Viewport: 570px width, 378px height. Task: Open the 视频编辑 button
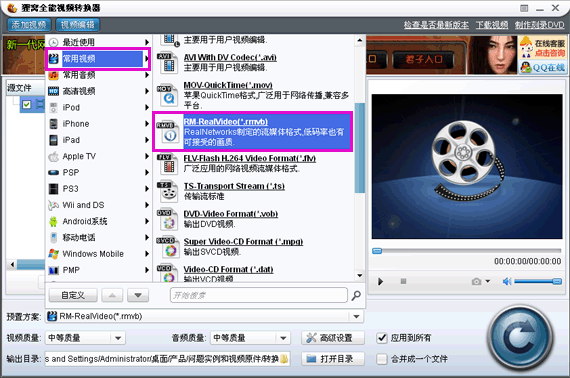pos(77,25)
